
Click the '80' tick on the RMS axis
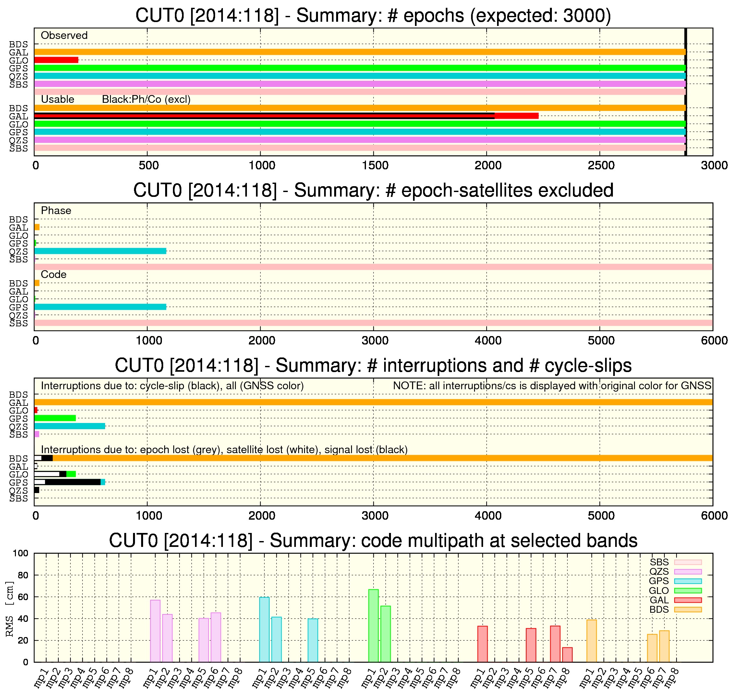coord(23,575)
